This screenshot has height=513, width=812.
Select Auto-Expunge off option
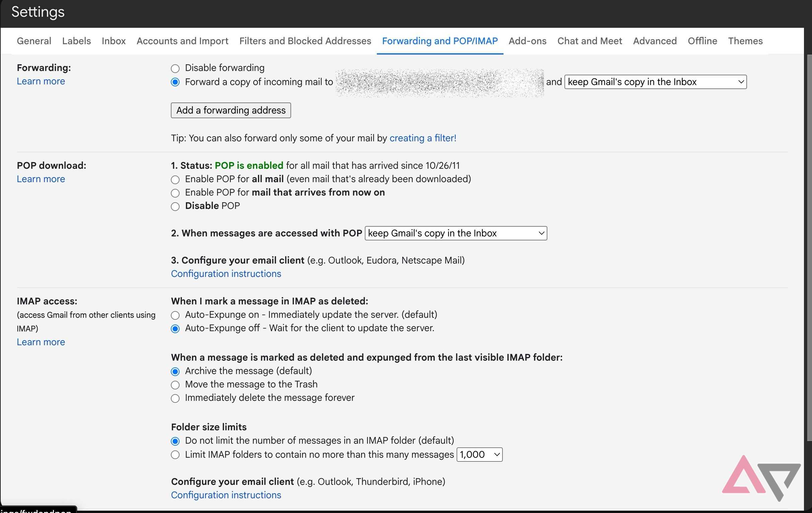(175, 329)
